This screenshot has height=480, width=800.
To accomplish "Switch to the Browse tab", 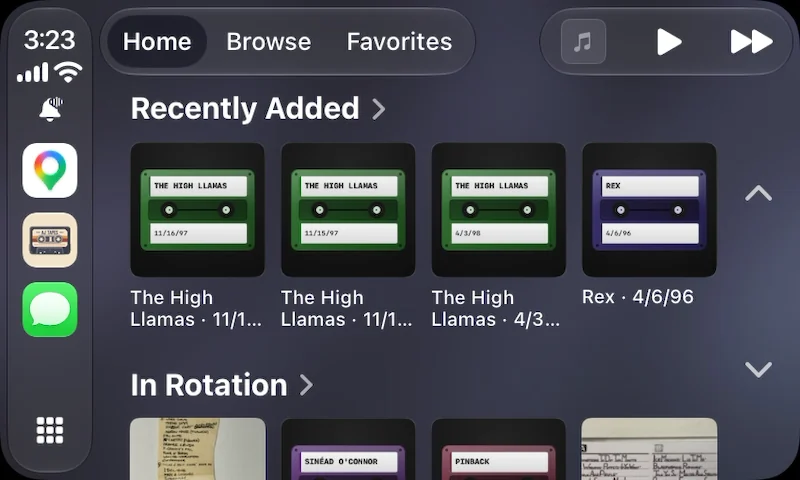I will [x=268, y=41].
